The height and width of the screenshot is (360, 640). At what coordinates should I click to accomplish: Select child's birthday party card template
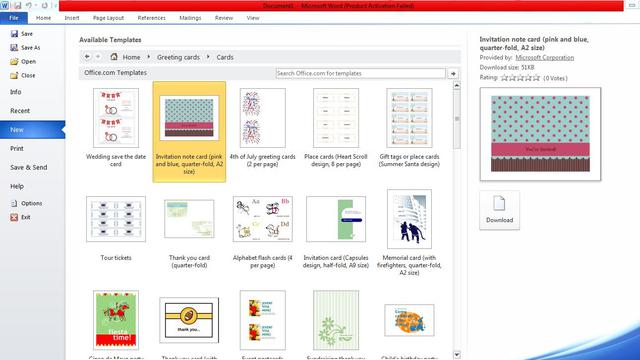coord(409,320)
